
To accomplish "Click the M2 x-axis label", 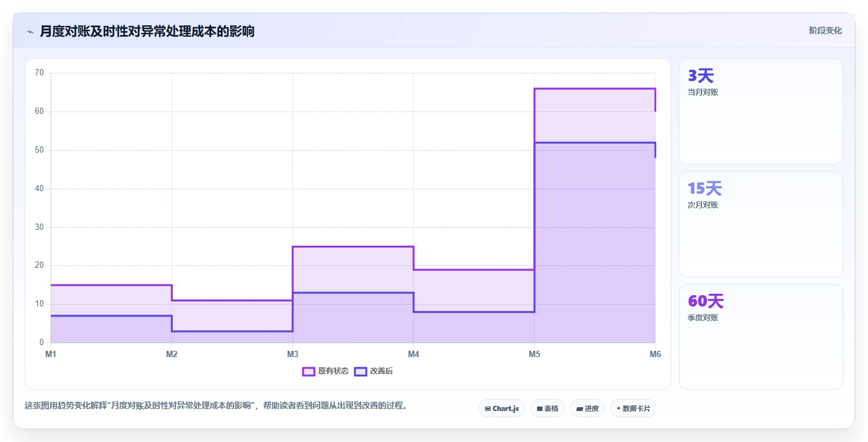I will pyautogui.click(x=171, y=354).
